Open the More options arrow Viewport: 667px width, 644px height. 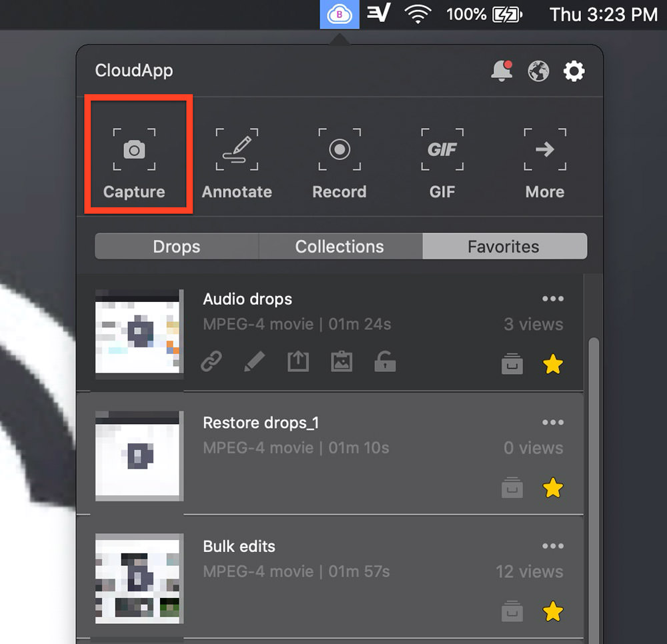pos(545,163)
